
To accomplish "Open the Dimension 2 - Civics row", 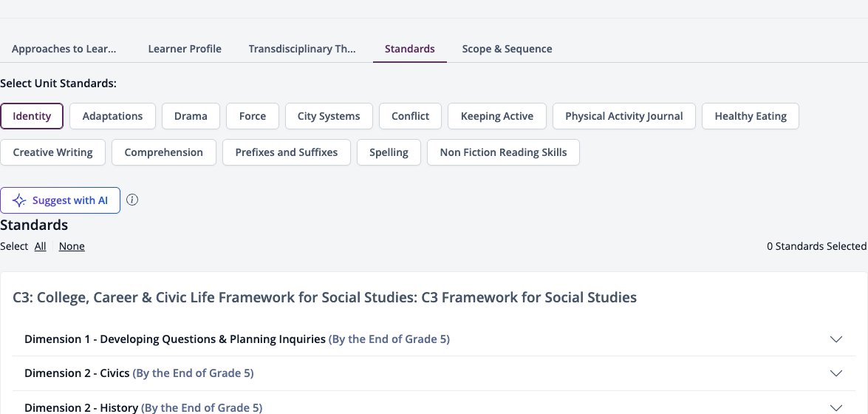I will point(434,373).
